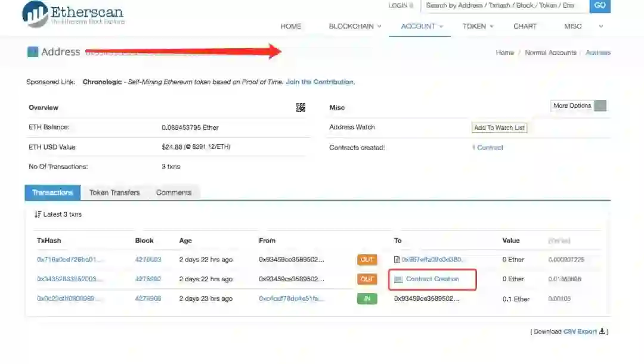Viewport: 644px width, 364px height.
Task: Open the MISC dropdown chevron
Action: tap(601, 26)
